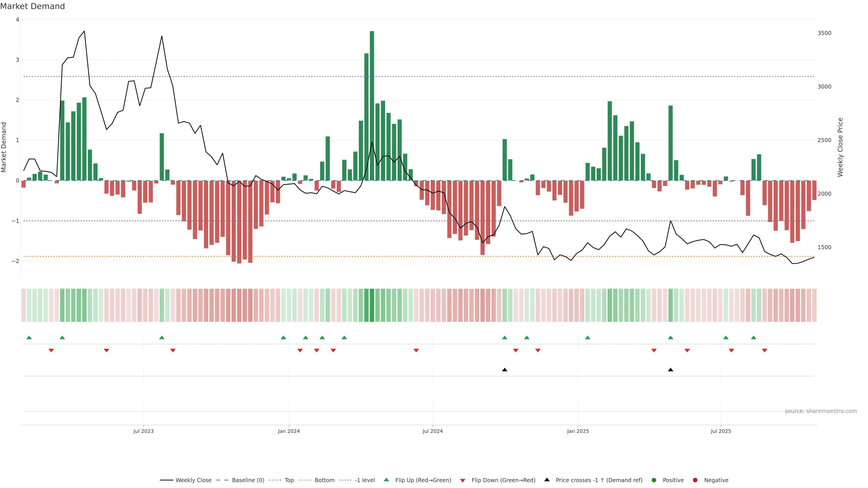Image resolution: width=868 pixels, height=488 pixels.
Task: Click the leftmost black price-cross triangle marker
Action: click(x=505, y=370)
